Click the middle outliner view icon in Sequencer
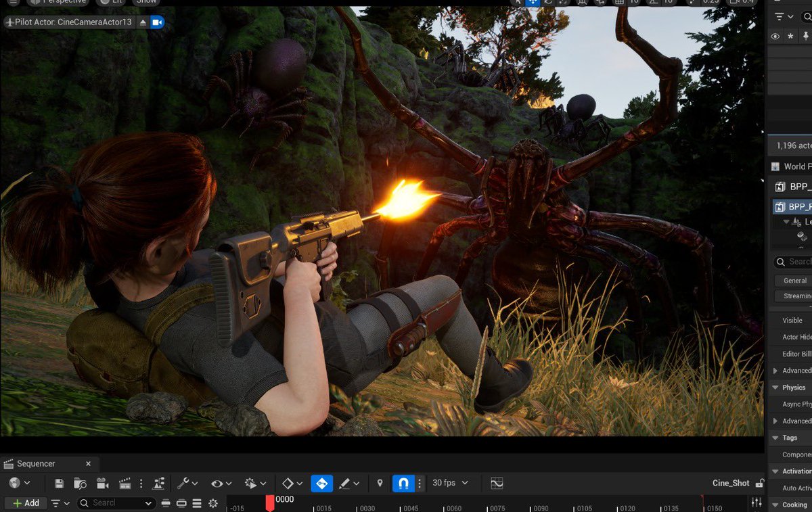This screenshot has width=812, height=512. [x=181, y=503]
